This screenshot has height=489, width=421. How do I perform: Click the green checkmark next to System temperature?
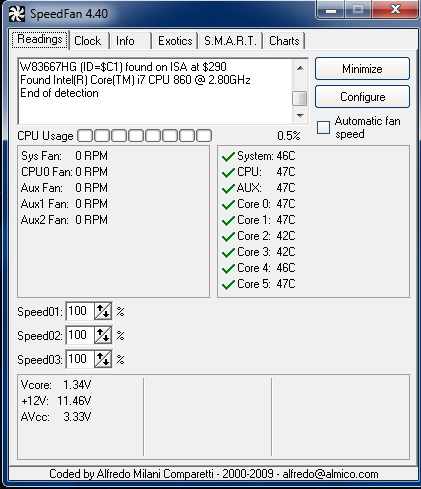click(x=228, y=156)
